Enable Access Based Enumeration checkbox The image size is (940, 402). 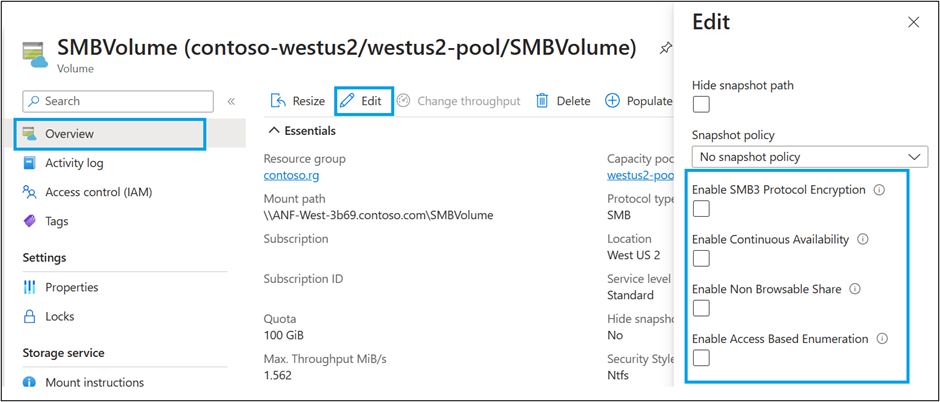pyautogui.click(x=701, y=358)
